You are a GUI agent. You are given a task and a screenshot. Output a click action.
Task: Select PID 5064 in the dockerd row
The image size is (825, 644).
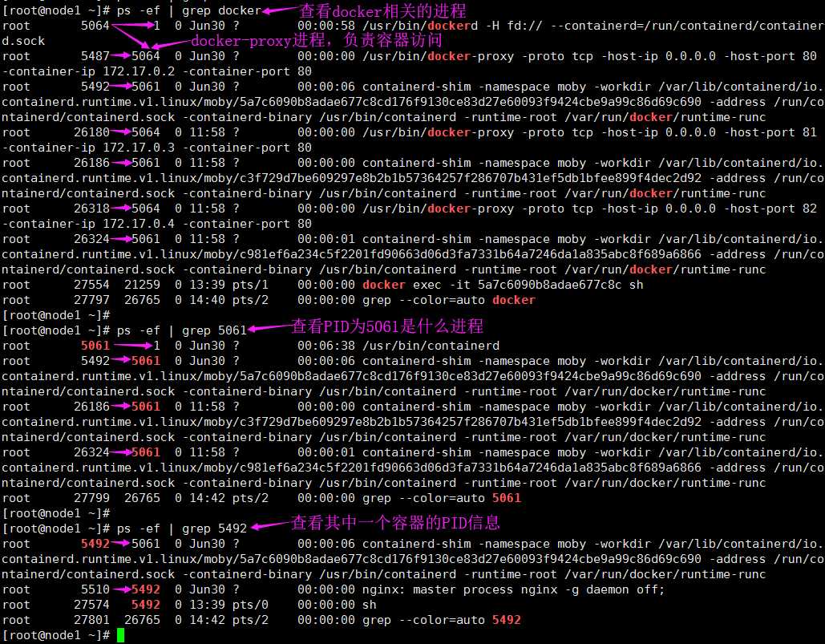pyautogui.click(x=95, y=26)
